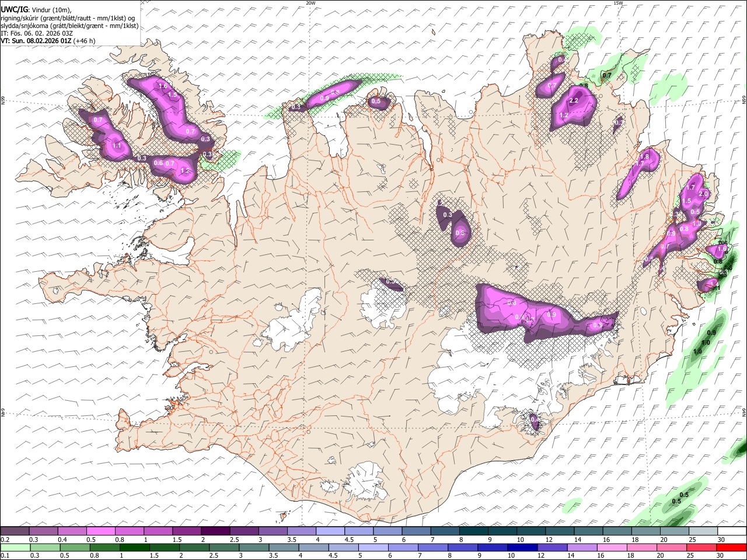This screenshot has height=560, width=747.
Task: Select snow legend white swatch between 25 and 30
Action: point(703,531)
